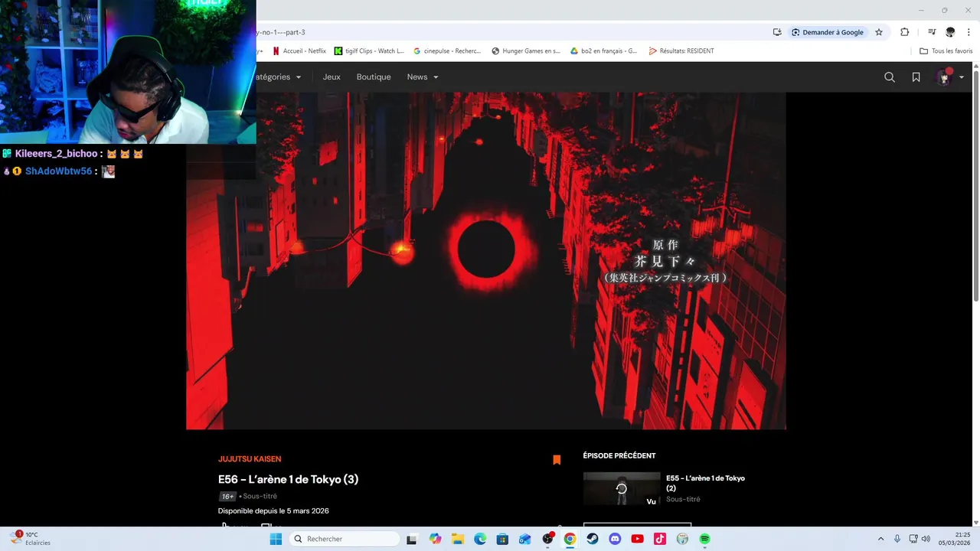
Task: Open the bo2 en français bookmark
Action: point(604,51)
